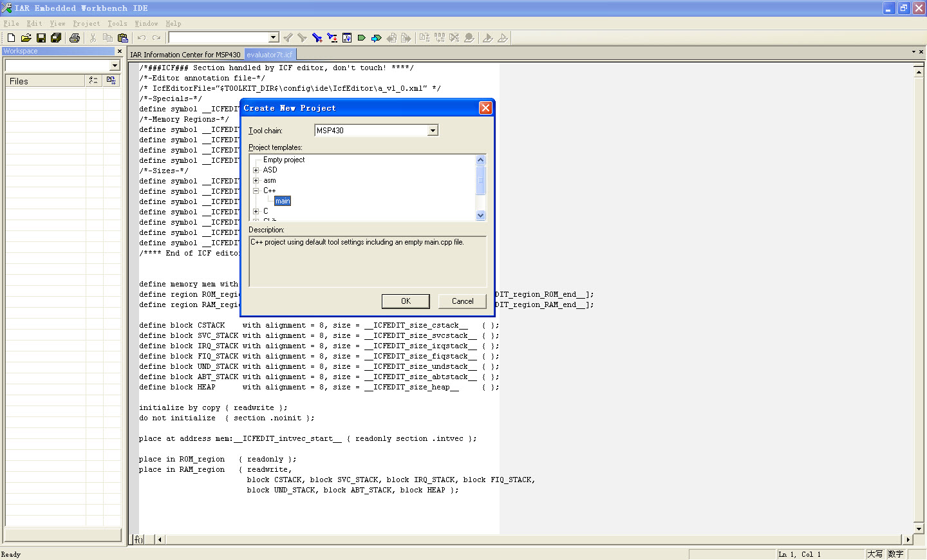Click the Redo arrow icon
Screen dimensions: 927x560
pos(156,38)
